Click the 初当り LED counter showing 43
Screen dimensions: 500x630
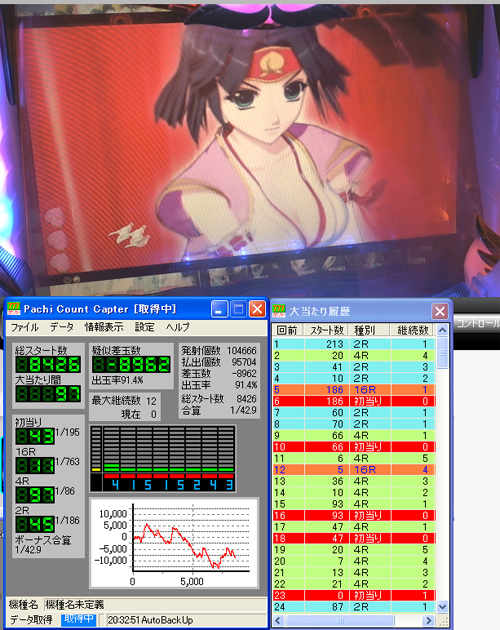(35, 436)
